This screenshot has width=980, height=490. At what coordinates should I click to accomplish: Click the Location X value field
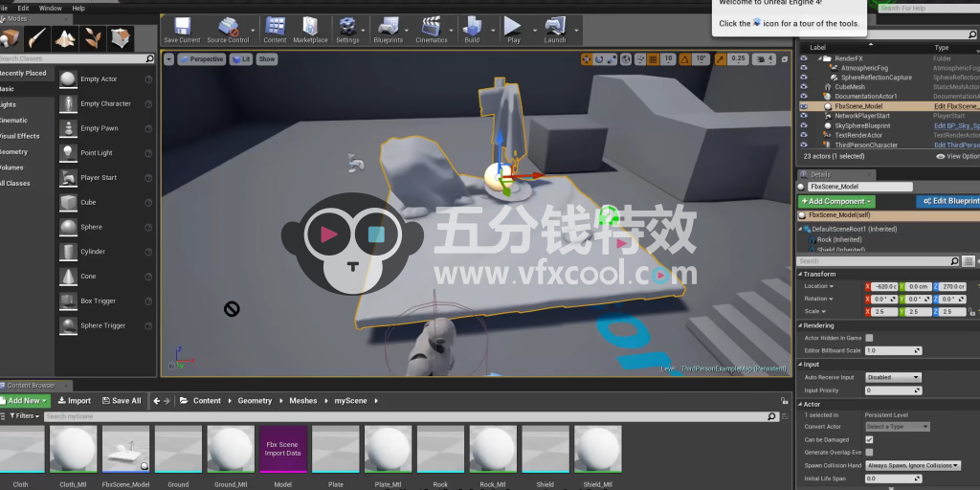tap(884, 286)
